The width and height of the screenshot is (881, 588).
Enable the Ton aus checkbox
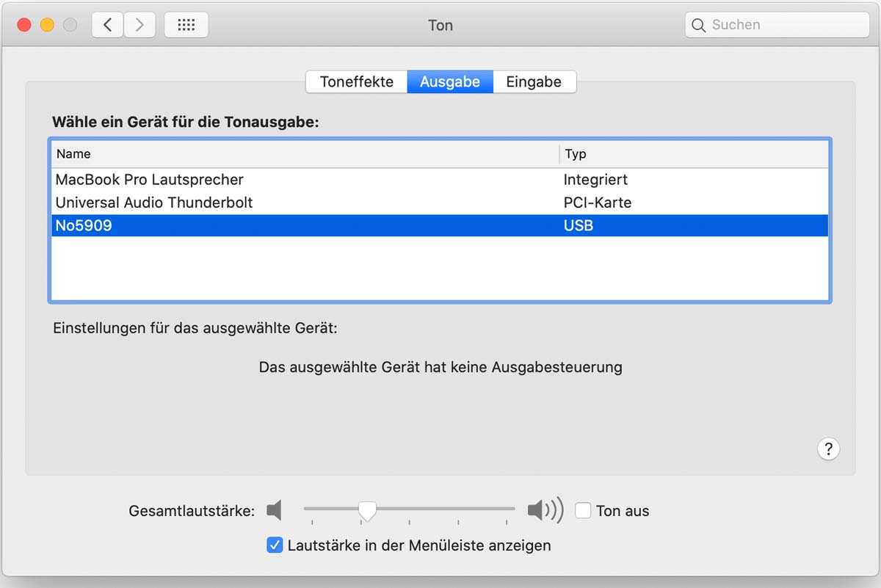[x=583, y=510]
